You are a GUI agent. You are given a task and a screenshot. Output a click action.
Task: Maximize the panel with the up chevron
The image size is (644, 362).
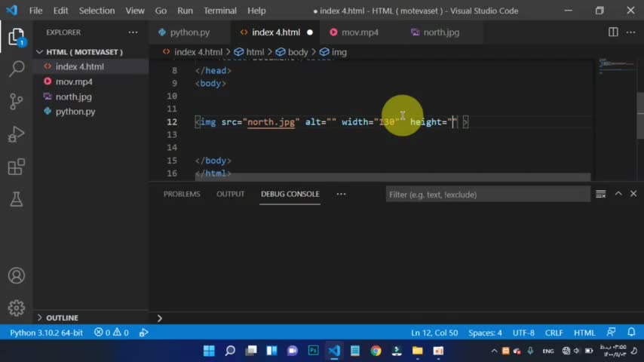click(618, 194)
